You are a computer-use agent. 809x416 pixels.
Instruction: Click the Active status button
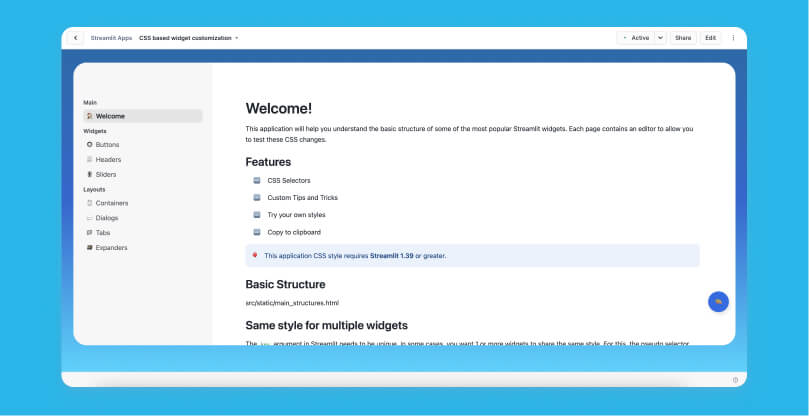[x=636, y=38]
